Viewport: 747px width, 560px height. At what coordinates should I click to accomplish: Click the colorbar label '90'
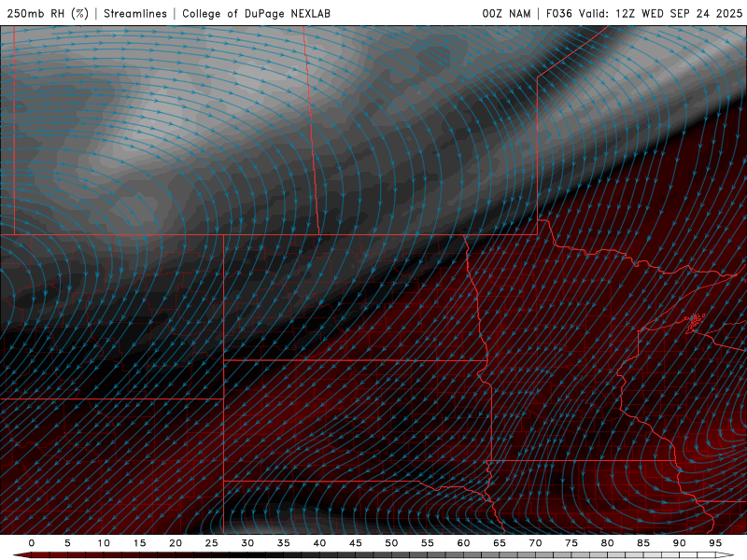pos(679,543)
